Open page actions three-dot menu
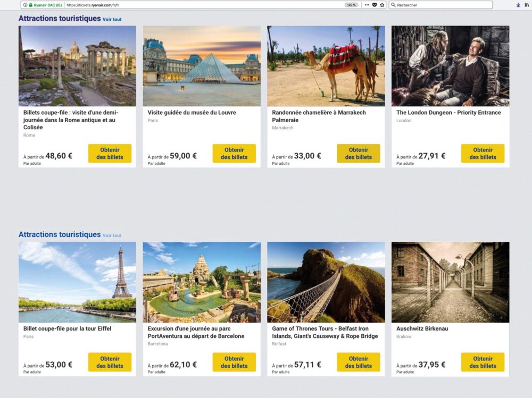This screenshot has width=532, height=398. [367, 5]
